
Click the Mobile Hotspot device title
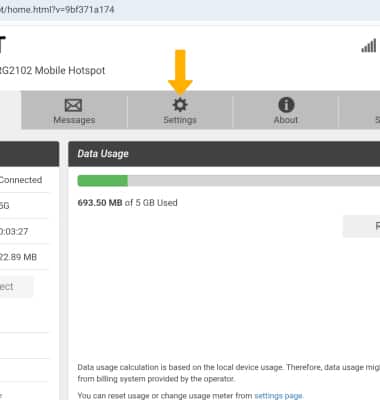click(x=52, y=71)
